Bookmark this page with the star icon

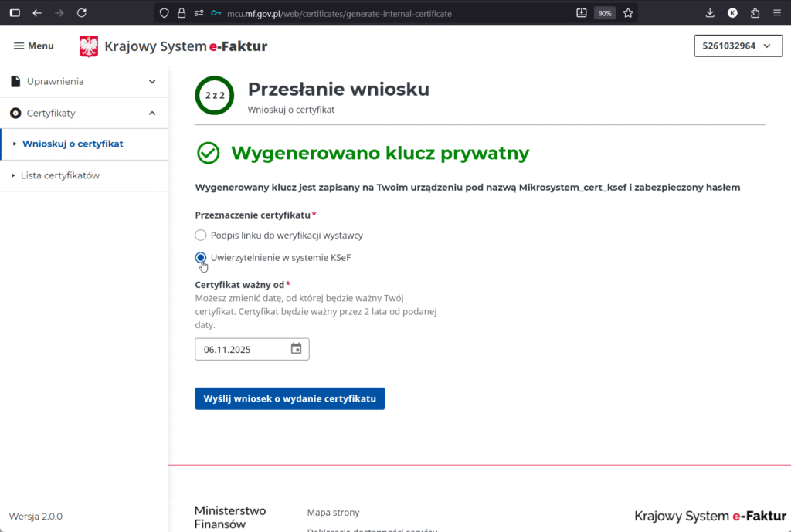point(628,13)
